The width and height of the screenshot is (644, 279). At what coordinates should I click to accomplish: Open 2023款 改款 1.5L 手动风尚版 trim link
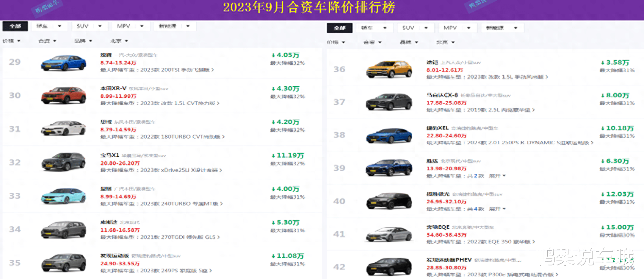[508, 77]
